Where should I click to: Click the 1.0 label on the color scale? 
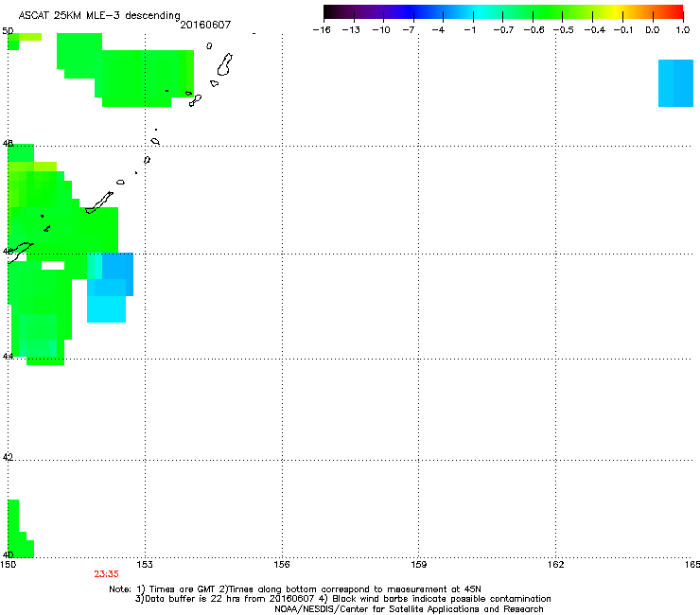[x=683, y=30]
